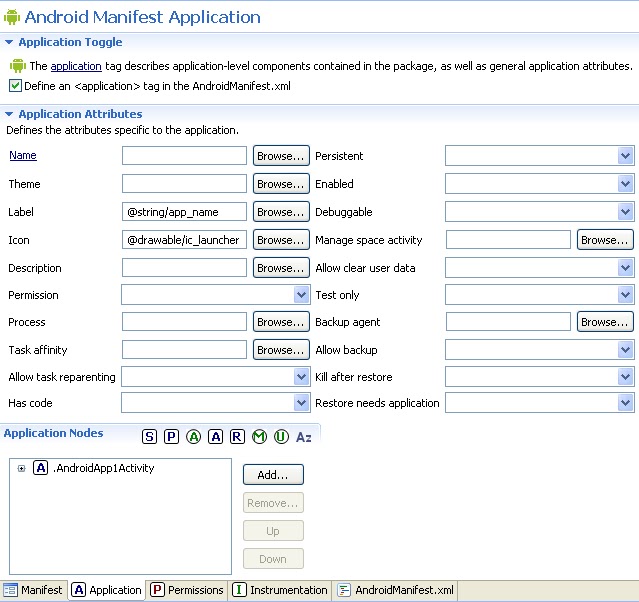Click the Activity icon beside .AndroidApp1Activity
This screenshot has height=602, width=639.
point(40,467)
